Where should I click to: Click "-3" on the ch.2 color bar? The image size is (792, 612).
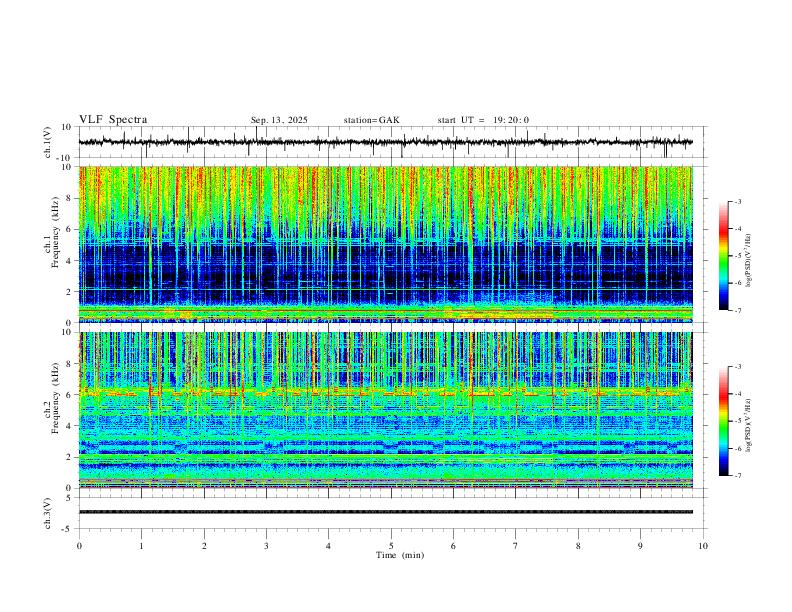click(x=737, y=367)
